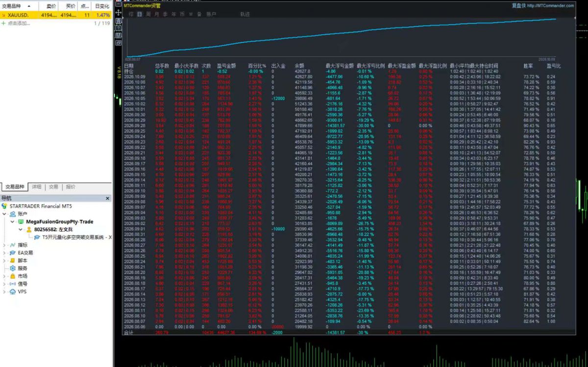Click the 胜率 column header
The height and width of the screenshot is (367, 588).
pos(528,66)
